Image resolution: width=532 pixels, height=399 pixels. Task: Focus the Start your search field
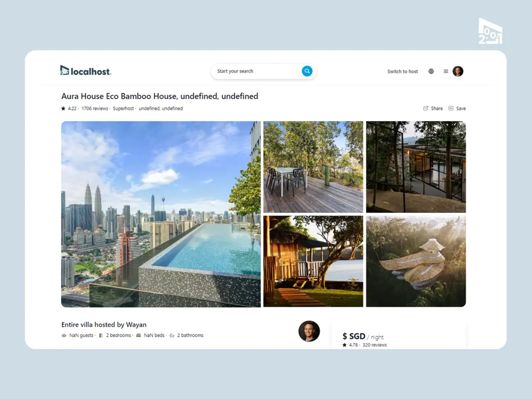click(x=258, y=71)
